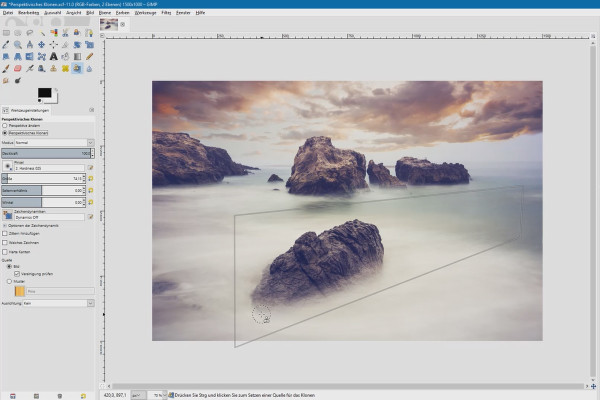Select the Scale tool

(89, 45)
